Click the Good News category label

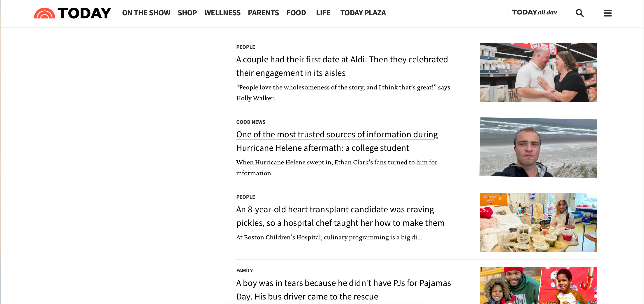(x=251, y=122)
